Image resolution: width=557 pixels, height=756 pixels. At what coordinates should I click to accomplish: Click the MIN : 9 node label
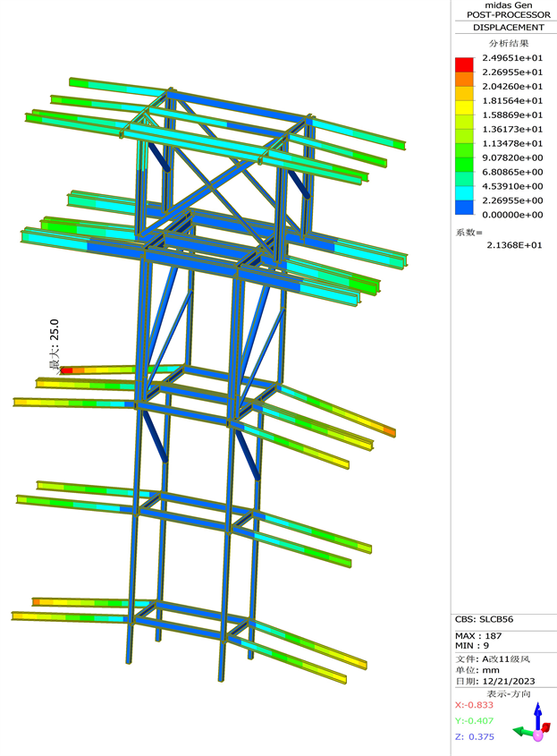tap(476, 645)
